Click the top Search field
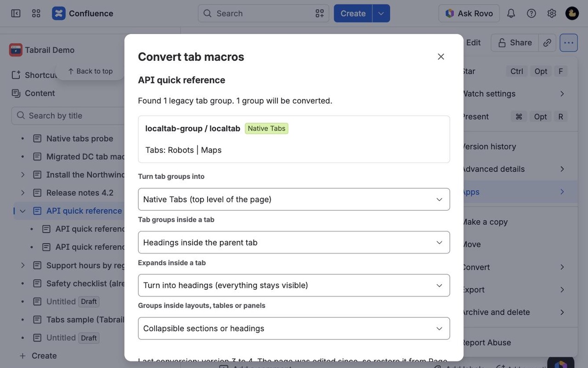 point(263,13)
